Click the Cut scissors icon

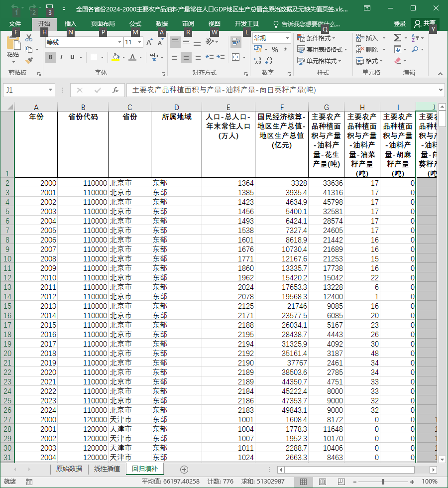pyautogui.click(x=29, y=38)
